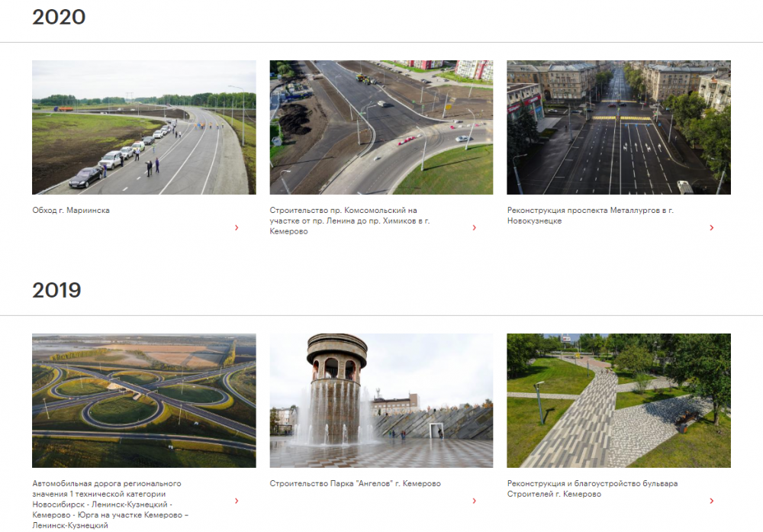Click red arrow for бульвара Строителей project

pos(711,501)
